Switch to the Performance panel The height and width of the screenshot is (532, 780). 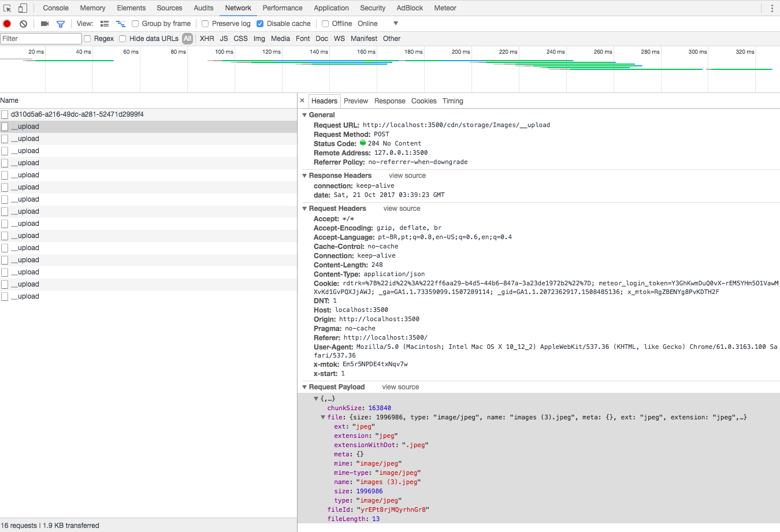(282, 8)
